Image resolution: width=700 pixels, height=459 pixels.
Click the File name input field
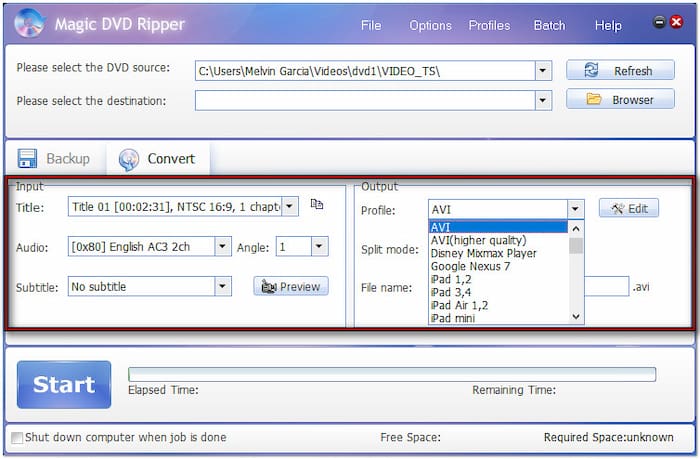pyautogui.click(x=606, y=286)
